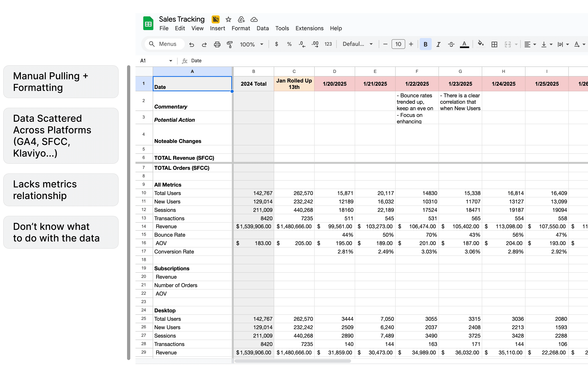This screenshot has width=588, height=366.
Task: Format selection as currency
Action: 276,44
